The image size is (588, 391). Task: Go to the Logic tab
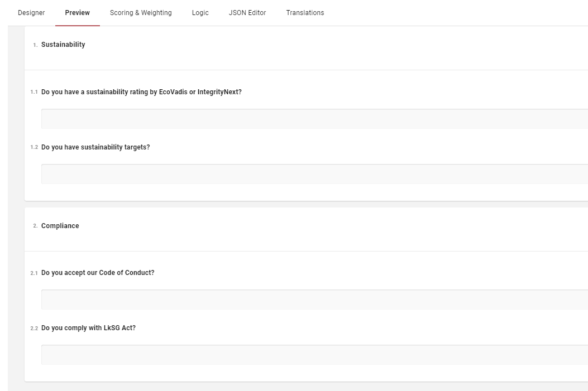tap(200, 13)
